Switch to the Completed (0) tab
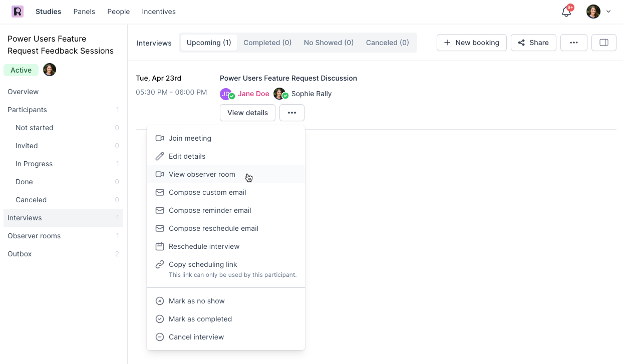 point(267,43)
